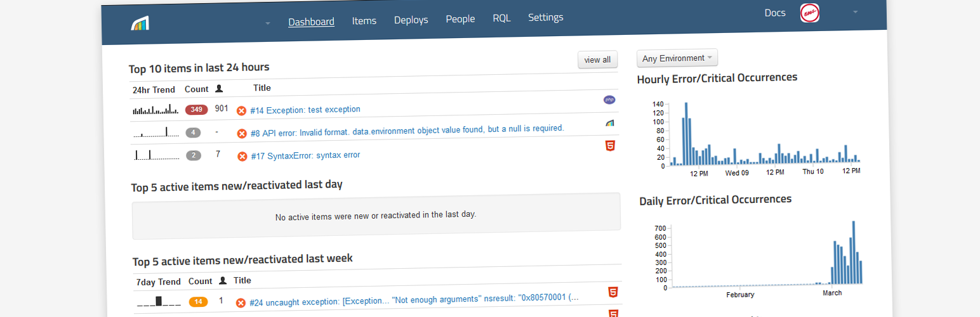Open the user avatar profile icon
This screenshot has width=980, height=317.
click(809, 13)
